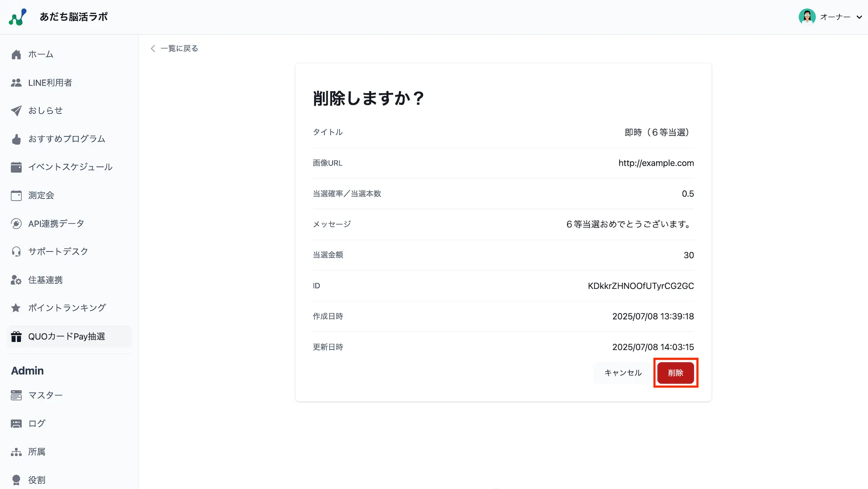Viewport: 868px width, 489px height.
Task: Click the LINE利用者 people icon
Action: pos(16,83)
